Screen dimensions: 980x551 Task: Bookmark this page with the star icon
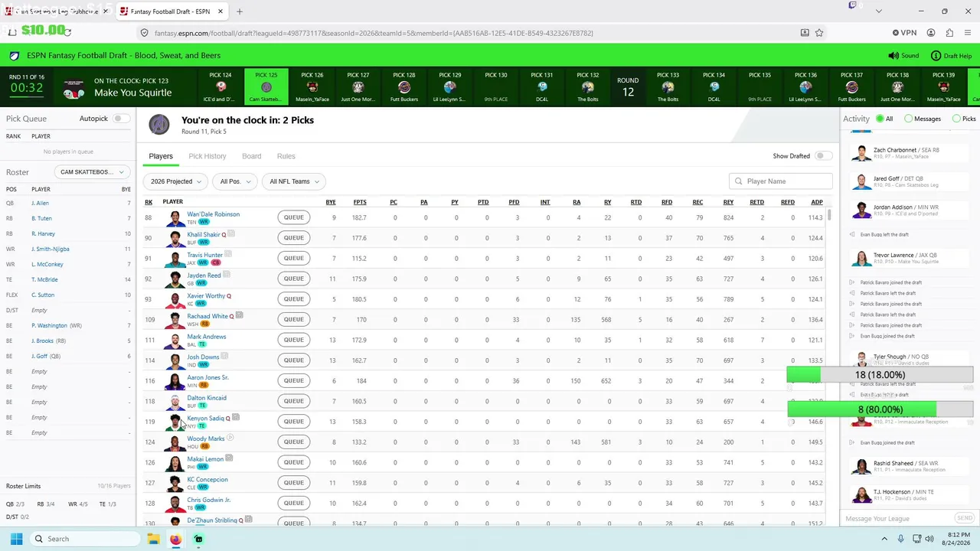point(819,33)
